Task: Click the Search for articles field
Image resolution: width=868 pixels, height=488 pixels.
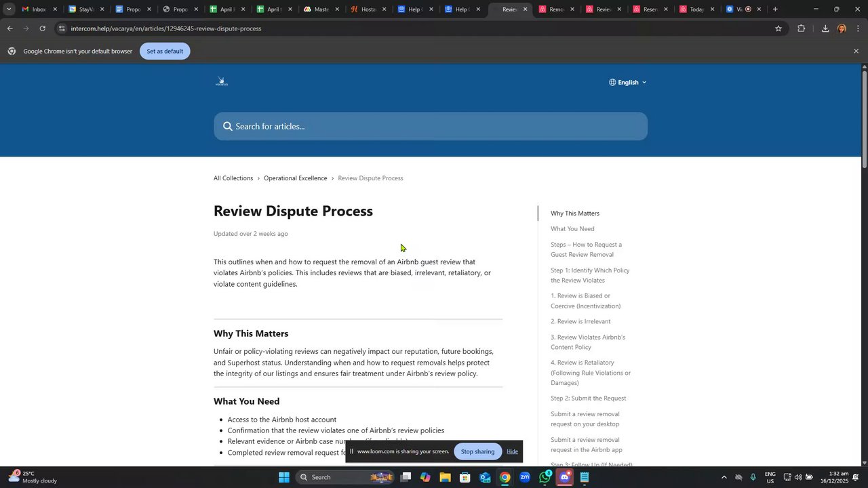Action: pyautogui.click(x=431, y=126)
